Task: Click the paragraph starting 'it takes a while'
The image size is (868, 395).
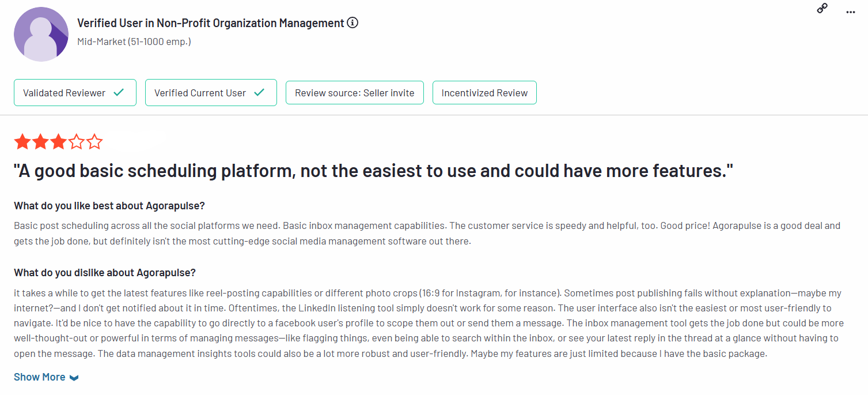Action: point(429,323)
